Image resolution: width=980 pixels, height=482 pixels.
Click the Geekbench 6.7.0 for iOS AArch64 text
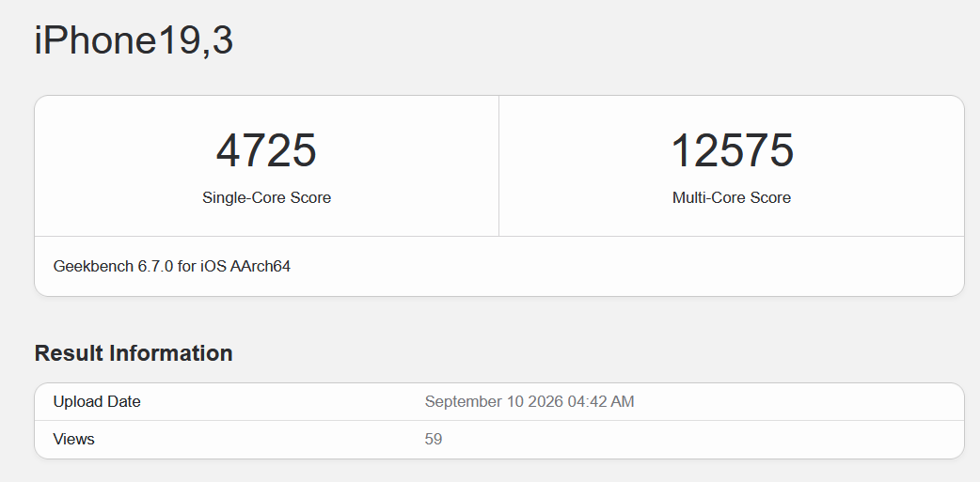[x=172, y=267]
